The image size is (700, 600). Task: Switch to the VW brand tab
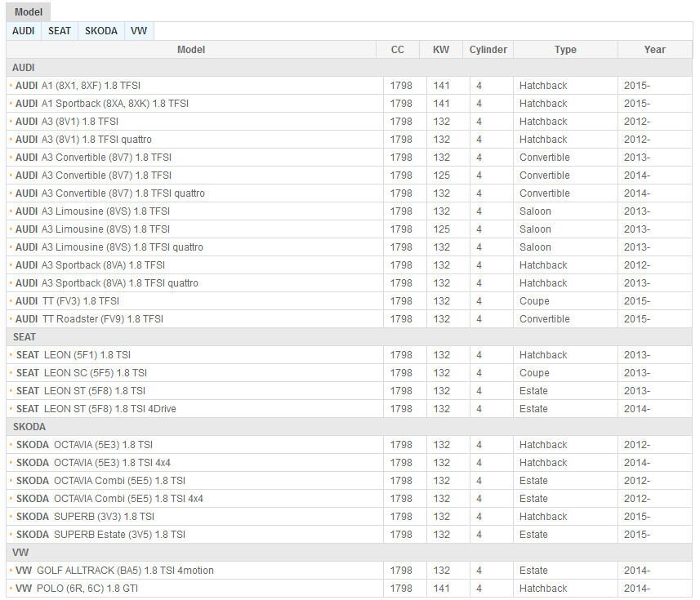(x=139, y=31)
